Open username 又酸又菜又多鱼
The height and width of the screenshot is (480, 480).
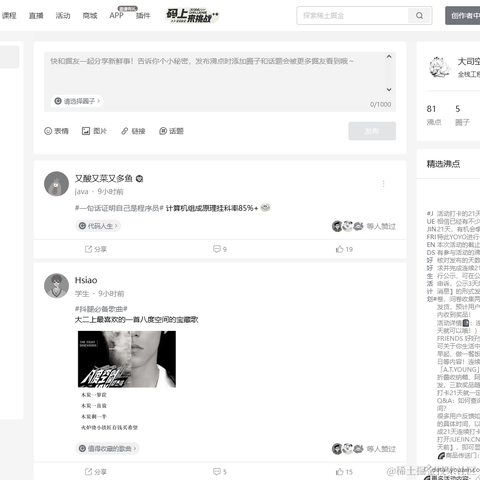[x=104, y=179]
